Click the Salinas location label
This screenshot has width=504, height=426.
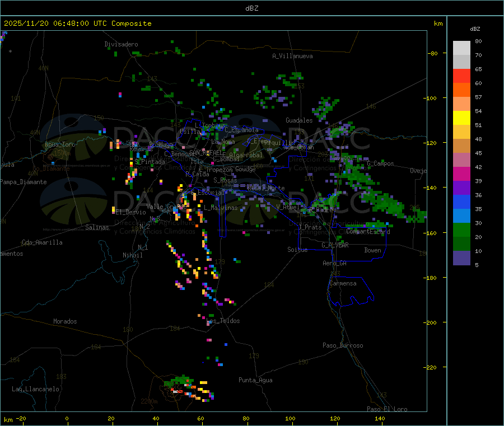pos(99,227)
